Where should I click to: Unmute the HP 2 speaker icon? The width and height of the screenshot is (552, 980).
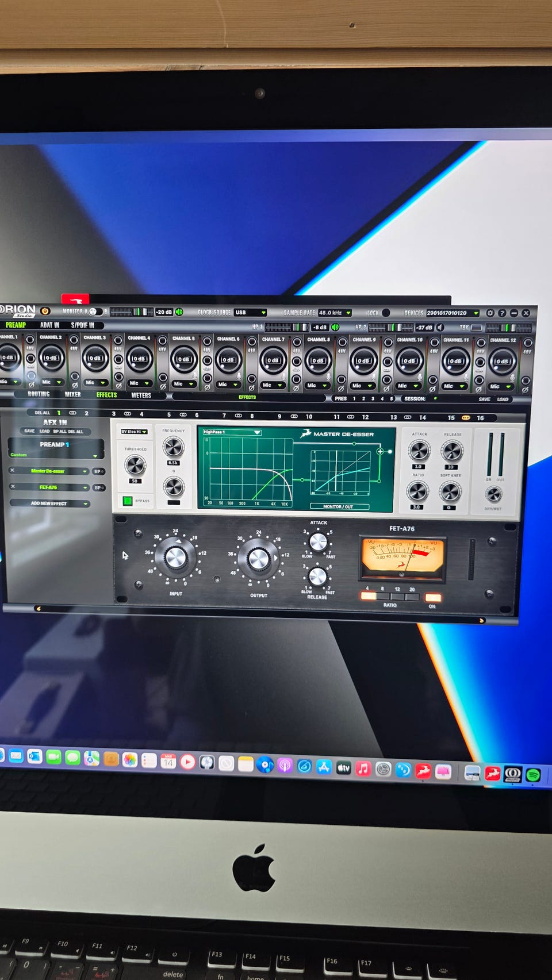pyautogui.click(x=440, y=327)
